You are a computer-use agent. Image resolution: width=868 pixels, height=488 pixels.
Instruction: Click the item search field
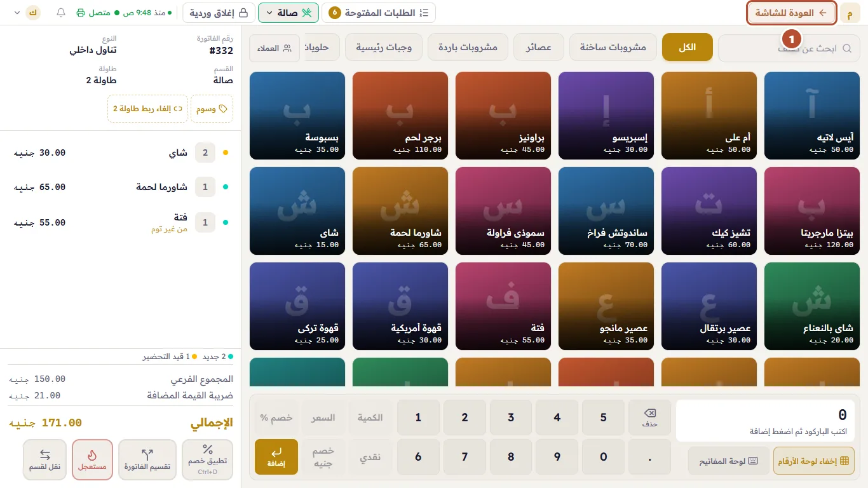(x=789, y=48)
